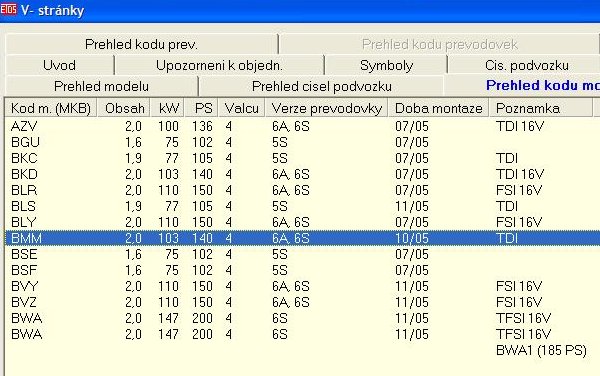This screenshot has height=376, width=600.
Task: Click the Verze prevodovky column header
Action: click(326, 108)
